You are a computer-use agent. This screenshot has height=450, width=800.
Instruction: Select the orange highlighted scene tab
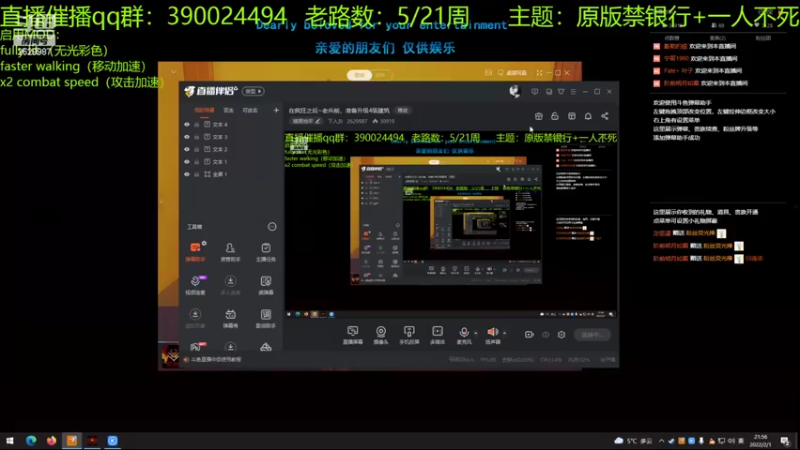tap(204, 110)
